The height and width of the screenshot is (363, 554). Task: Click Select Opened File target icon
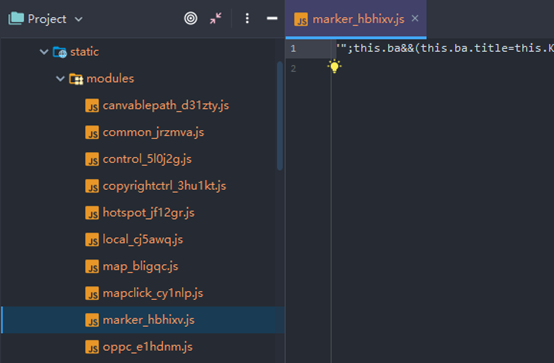pyautogui.click(x=191, y=18)
